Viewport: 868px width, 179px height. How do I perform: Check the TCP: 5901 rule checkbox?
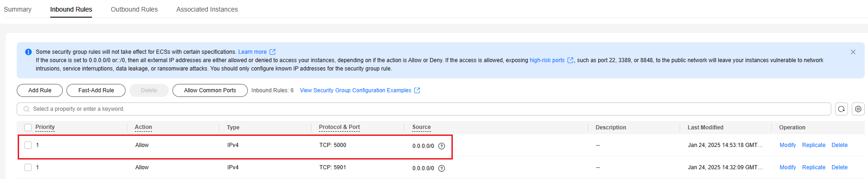point(28,167)
